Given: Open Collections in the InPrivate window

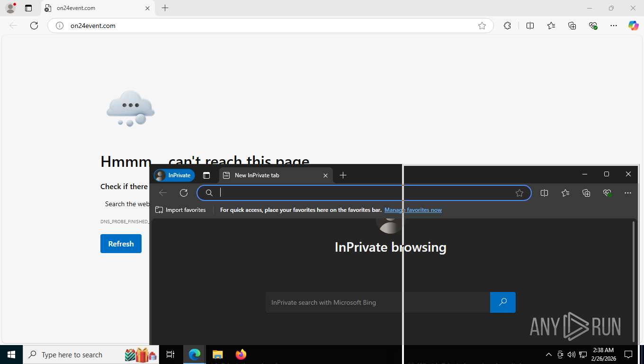Looking at the screenshot, I should pyautogui.click(x=586, y=193).
